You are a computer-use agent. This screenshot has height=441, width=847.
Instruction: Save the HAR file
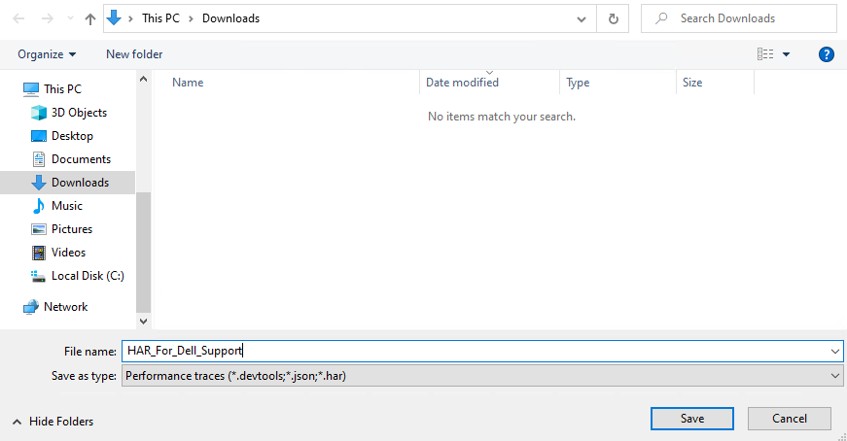point(692,418)
